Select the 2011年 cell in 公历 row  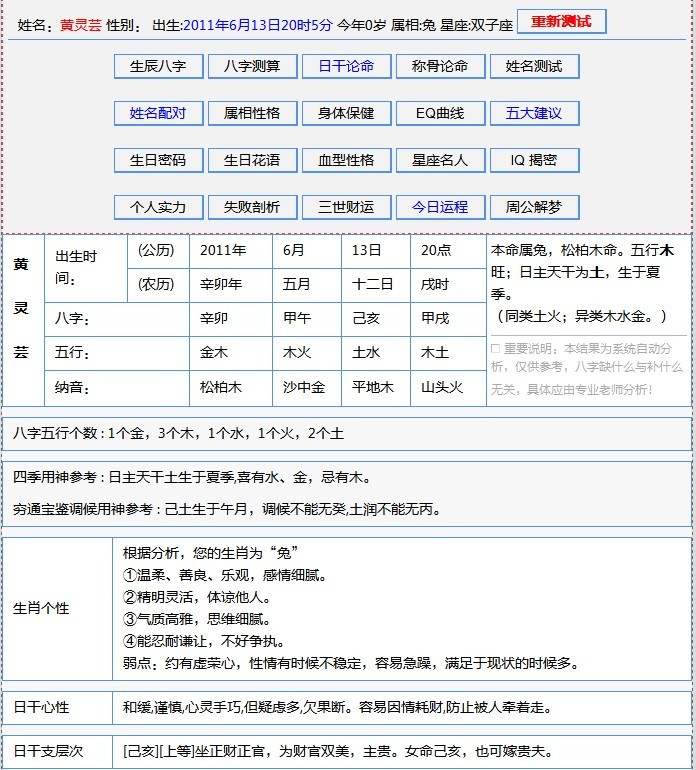click(231, 251)
